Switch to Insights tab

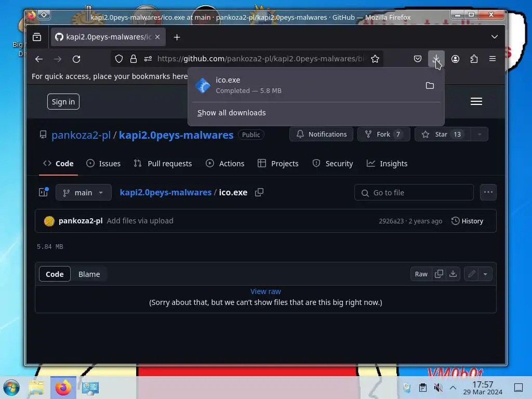pyautogui.click(x=387, y=164)
